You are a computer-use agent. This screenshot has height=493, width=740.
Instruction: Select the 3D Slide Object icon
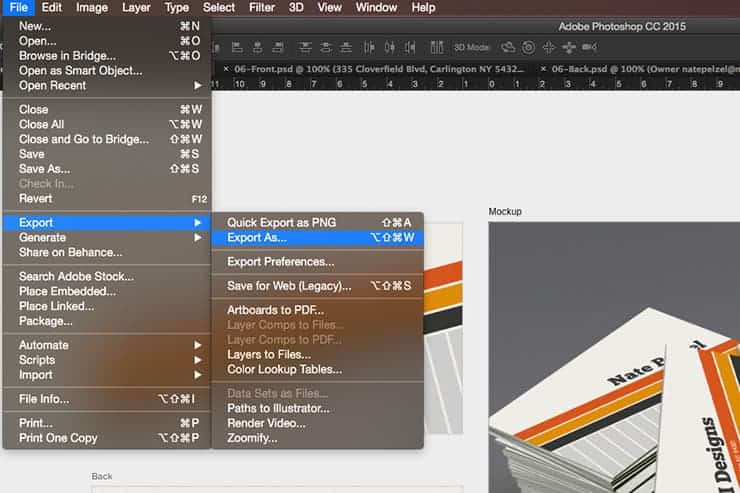569,47
